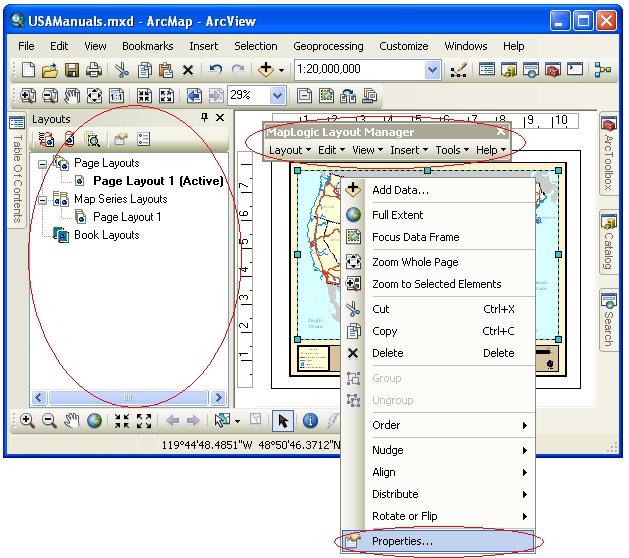The width and height of the screenshot is (629, 558).
Task: Open the Layout menu in MapLogic Layout Manager
Action: [290, 150]
